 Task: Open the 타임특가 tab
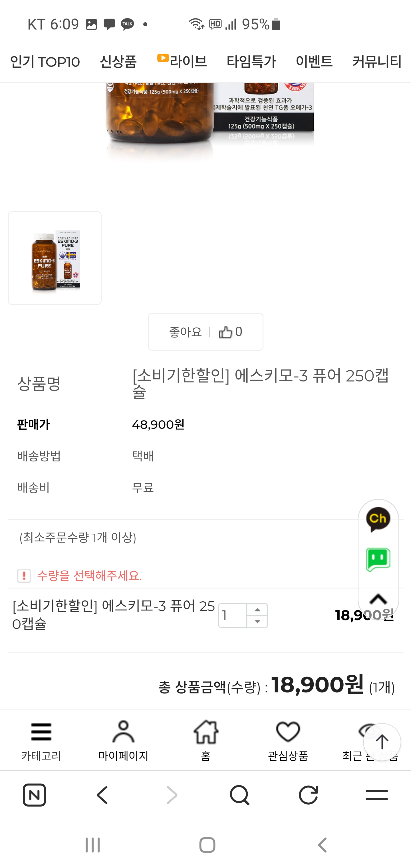click(251, 62)
